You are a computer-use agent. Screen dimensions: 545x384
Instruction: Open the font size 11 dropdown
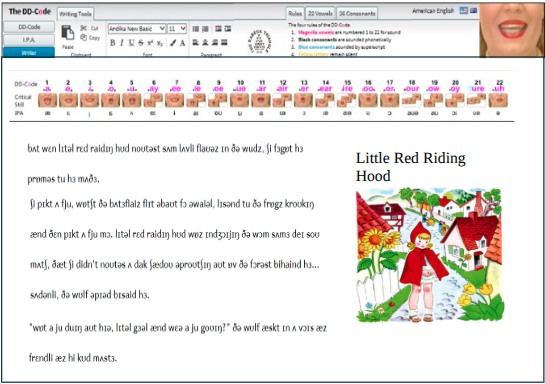[177, 28]
